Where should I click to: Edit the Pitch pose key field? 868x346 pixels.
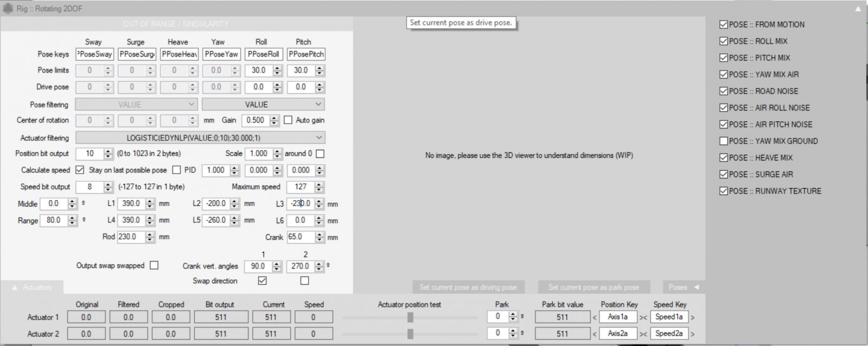pos(306,54)
